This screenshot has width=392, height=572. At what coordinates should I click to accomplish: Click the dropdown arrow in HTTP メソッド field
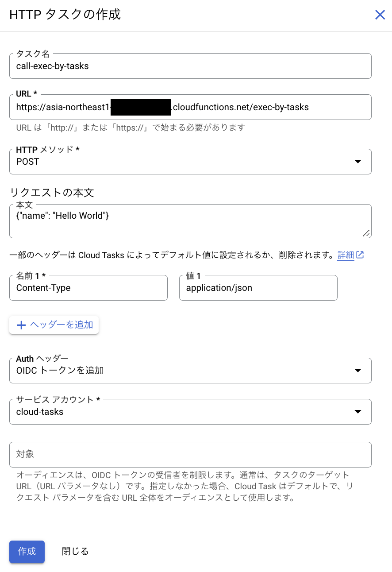click(357, 162)
